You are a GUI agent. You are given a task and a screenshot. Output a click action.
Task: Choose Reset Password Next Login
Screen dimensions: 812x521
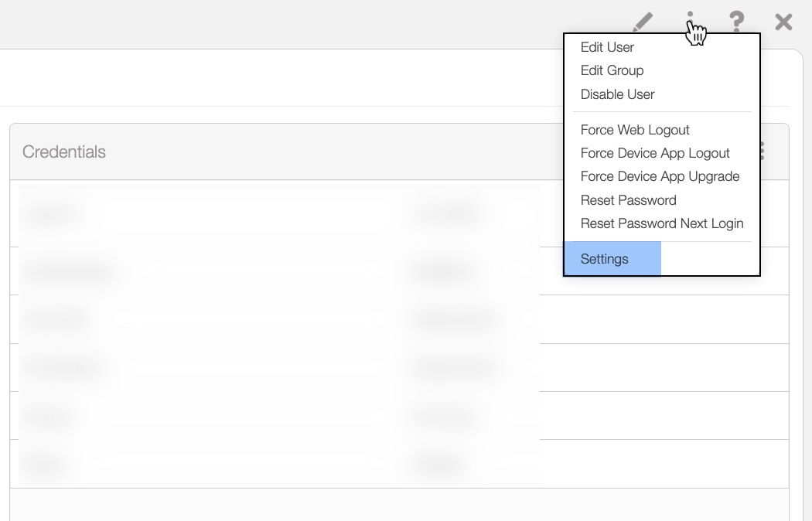pos(661,223)
